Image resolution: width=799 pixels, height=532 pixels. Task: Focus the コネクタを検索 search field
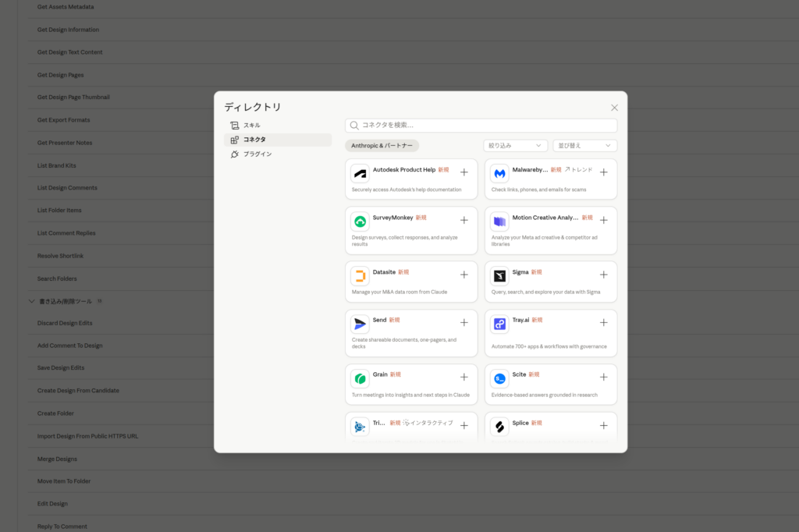481,126
